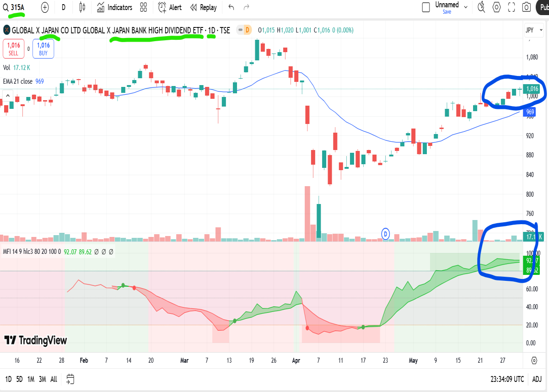549x392 pixels.
Task: Switch to 3M date range tab
Action: 42,379
